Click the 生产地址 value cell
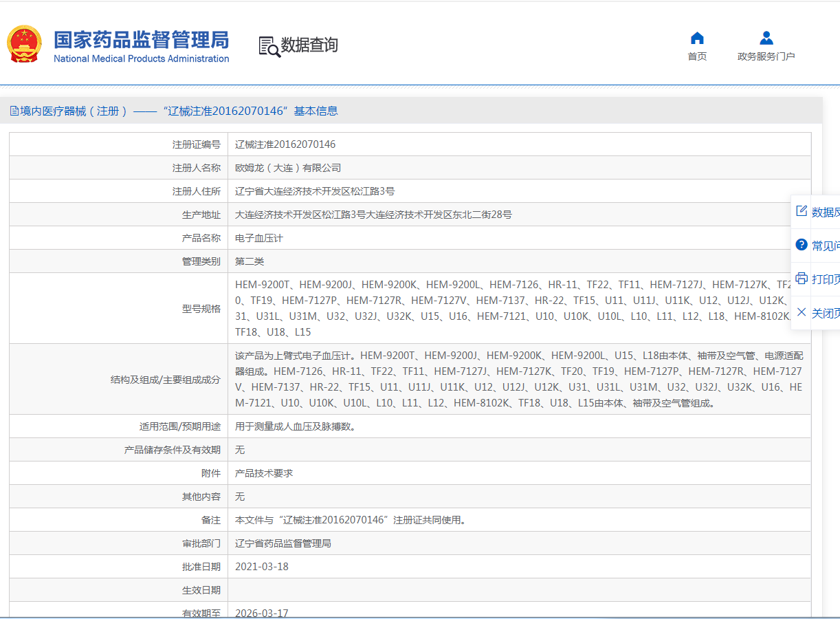This screenshot has width=840, height=619. click(519, 215)
